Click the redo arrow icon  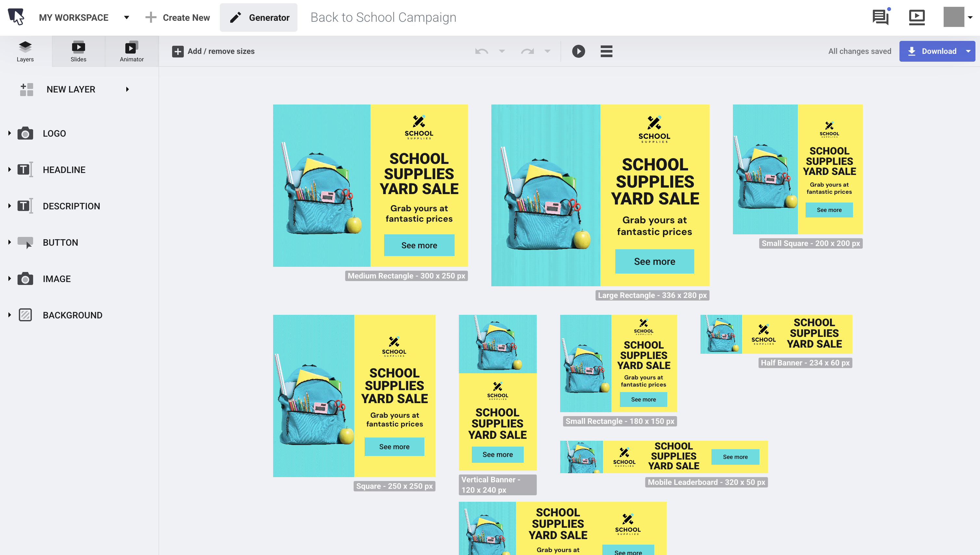527,51
